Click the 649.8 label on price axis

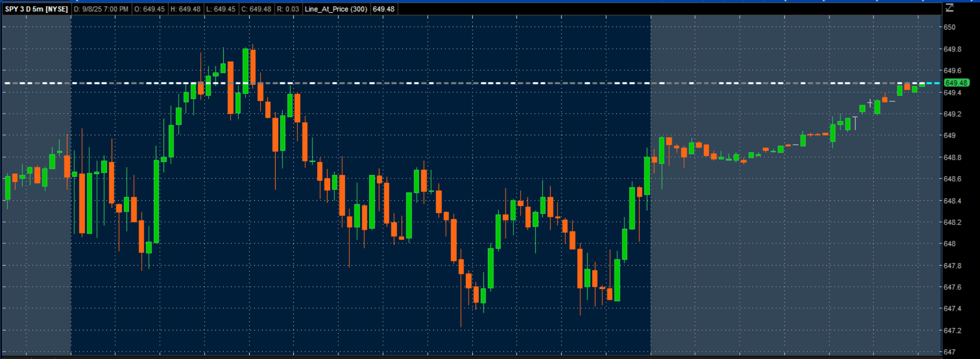[952, 49]
